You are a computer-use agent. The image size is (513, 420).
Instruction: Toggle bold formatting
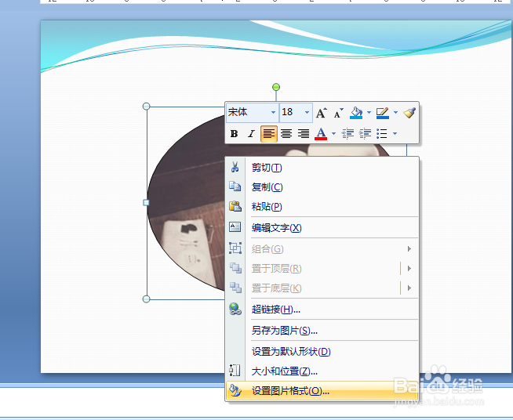click(x=234, y=134)
